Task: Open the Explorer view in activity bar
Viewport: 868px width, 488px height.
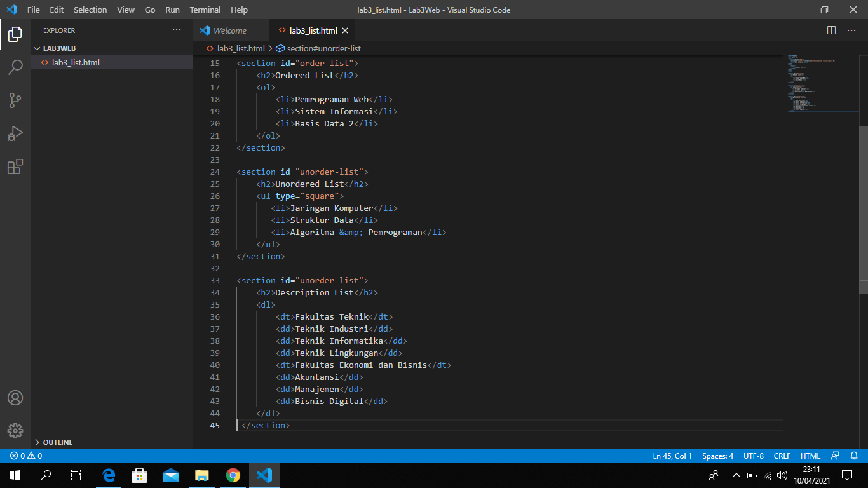Action: 15,34
